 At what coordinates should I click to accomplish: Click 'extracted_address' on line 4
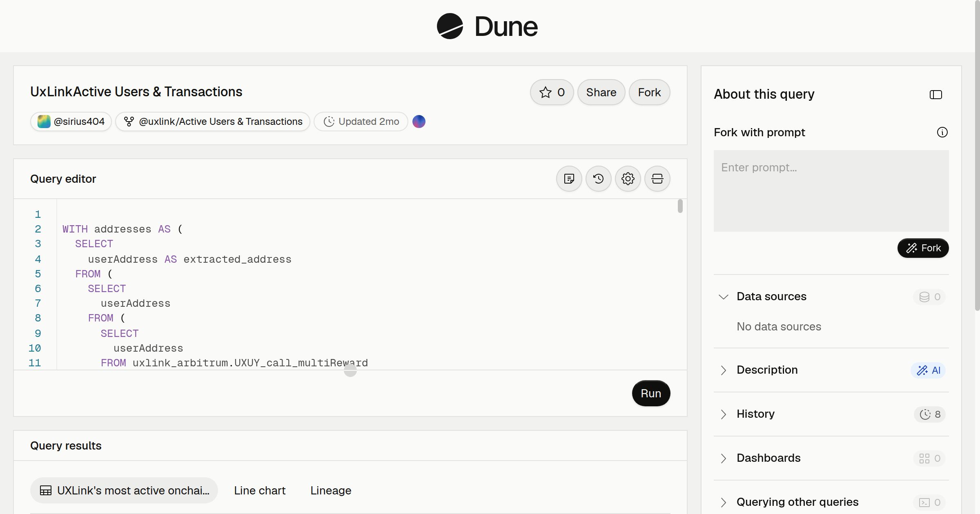237,259
